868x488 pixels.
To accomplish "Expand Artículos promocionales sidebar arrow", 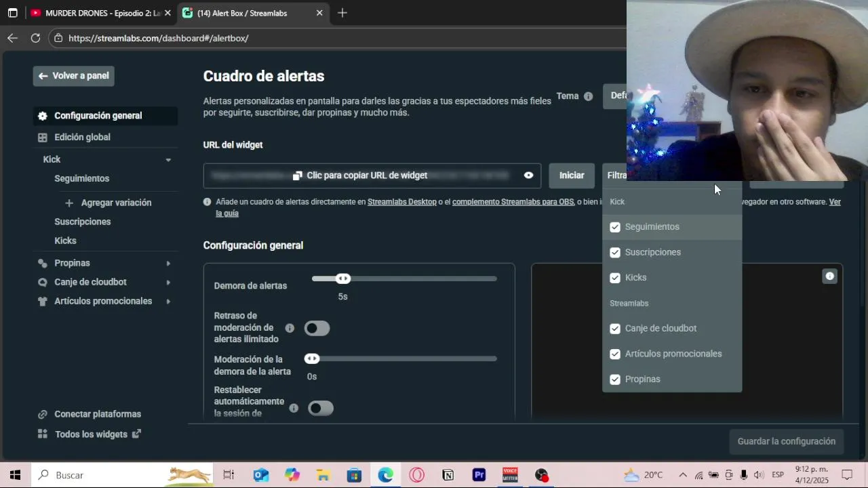I will (x=168, y=301).
